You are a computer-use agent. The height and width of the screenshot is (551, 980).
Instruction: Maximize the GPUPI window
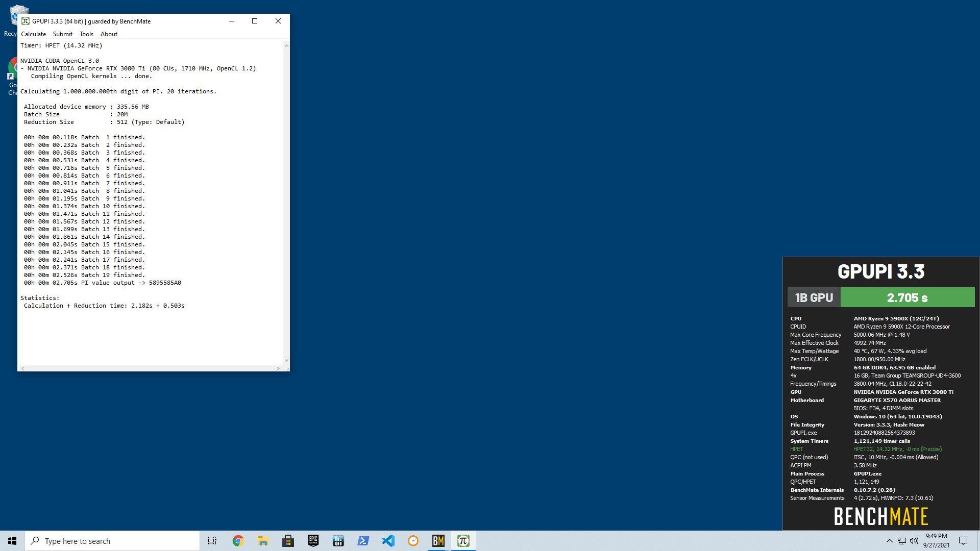click(255, 21)
